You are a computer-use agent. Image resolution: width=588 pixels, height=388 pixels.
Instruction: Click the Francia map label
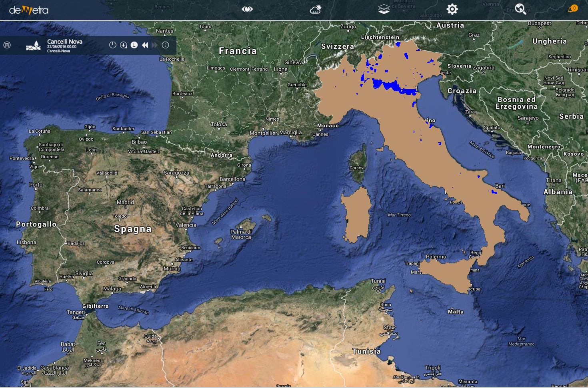(x=238, y=51)
